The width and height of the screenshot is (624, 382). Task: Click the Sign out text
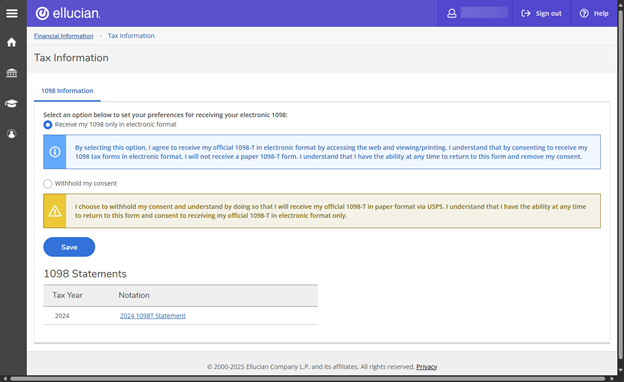click(x=548, y=14)
